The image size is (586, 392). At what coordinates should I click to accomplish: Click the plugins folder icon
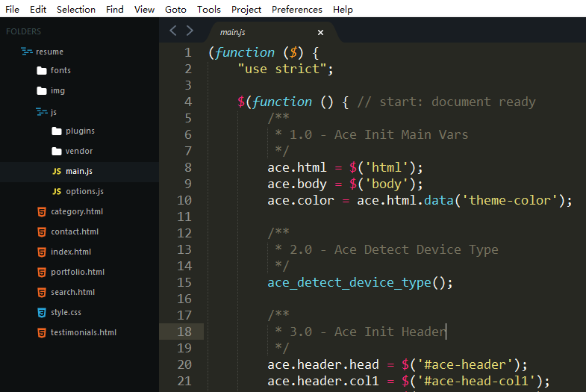[x=57, y=131]
